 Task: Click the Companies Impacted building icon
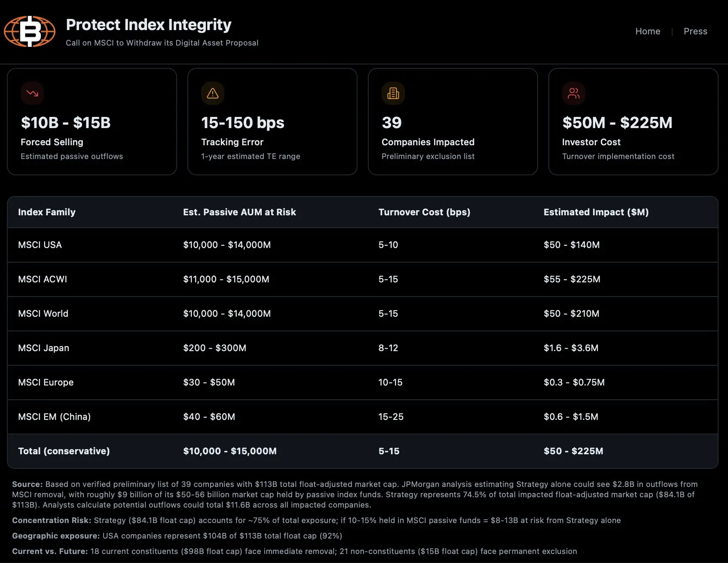click(x=393, y=93)
